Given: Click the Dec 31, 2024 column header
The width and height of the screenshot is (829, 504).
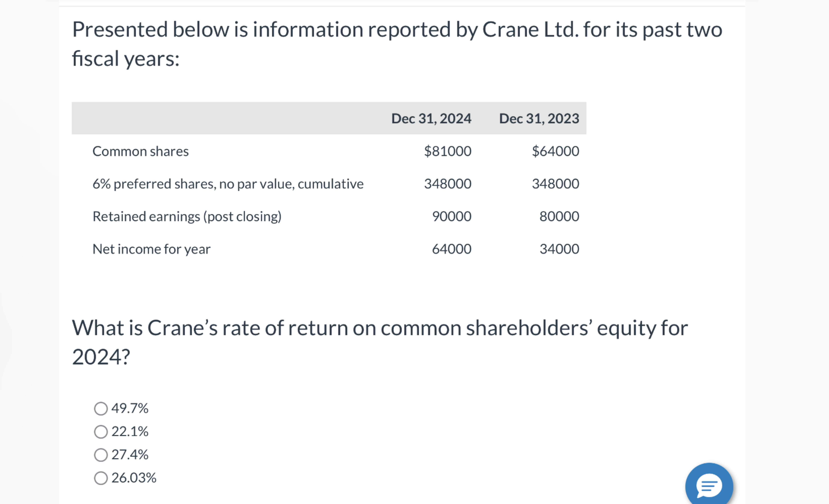Looking at the screenshot, I should click(431, 118).
